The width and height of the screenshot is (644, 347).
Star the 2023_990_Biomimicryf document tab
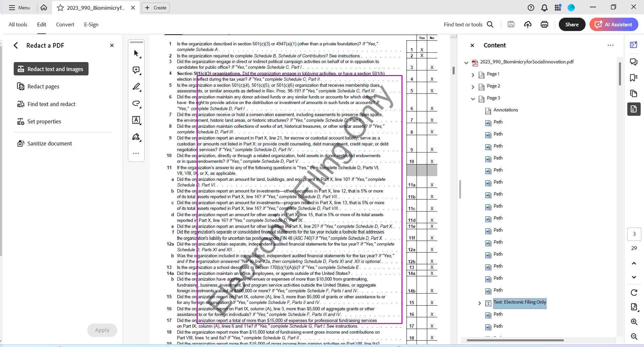60,8
